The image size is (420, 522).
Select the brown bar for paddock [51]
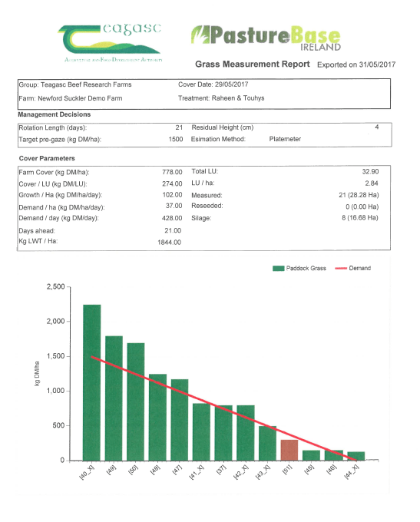tap(289, 450)
